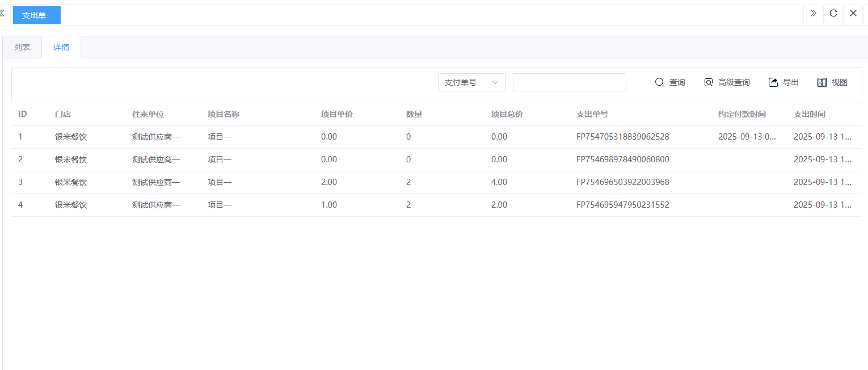Activate the 支出单 page tab
This screenshot has width=868, height=370.
pyautogui.click(x=36, y=15)
